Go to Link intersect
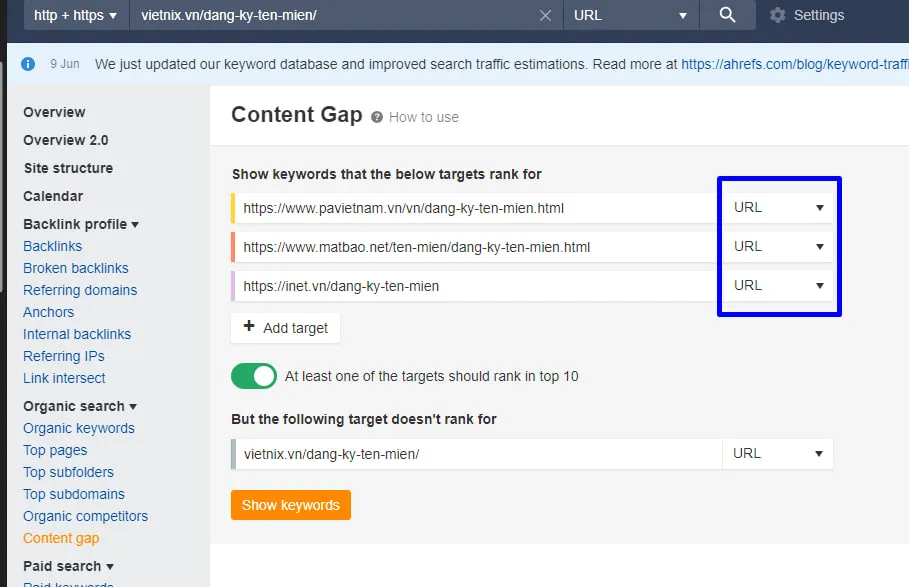The height and width of the screenshot is (587, 909). (x=64, y=378)
